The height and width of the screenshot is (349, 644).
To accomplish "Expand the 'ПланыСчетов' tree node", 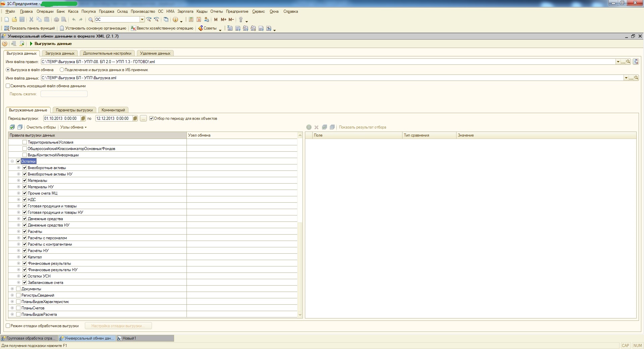I will [x=12, y=308].
